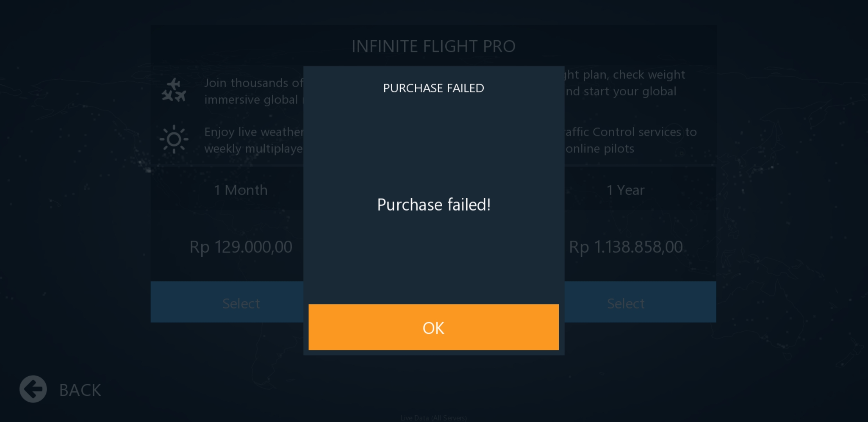Viewport: 868px width, 422px height.
Task: Click the "online pilots" text
Action: click(x=600, y=148)
